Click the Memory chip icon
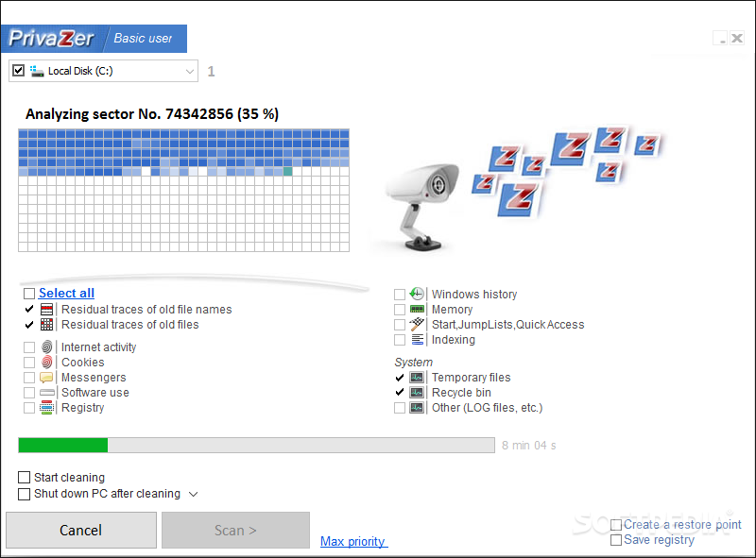The height and width of the screenshot is (558, 756). (417, 309)
